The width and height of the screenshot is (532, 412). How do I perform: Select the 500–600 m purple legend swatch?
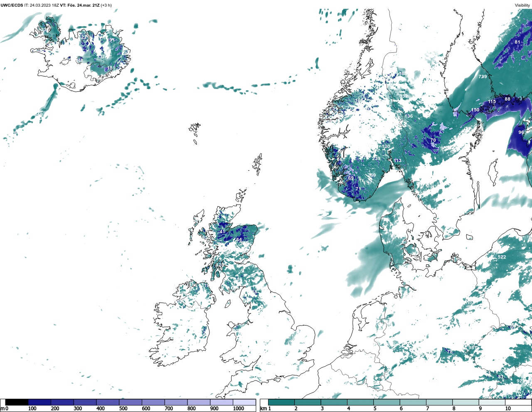tap(131, 402)
